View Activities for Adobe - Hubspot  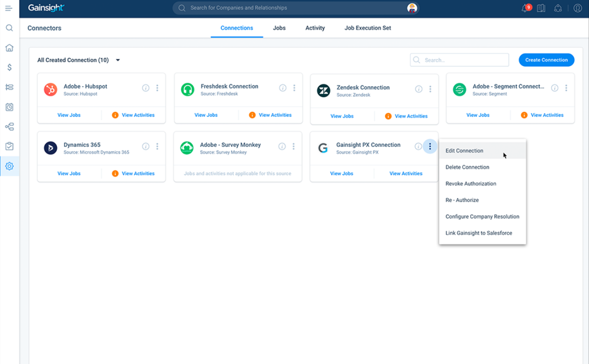138,115
